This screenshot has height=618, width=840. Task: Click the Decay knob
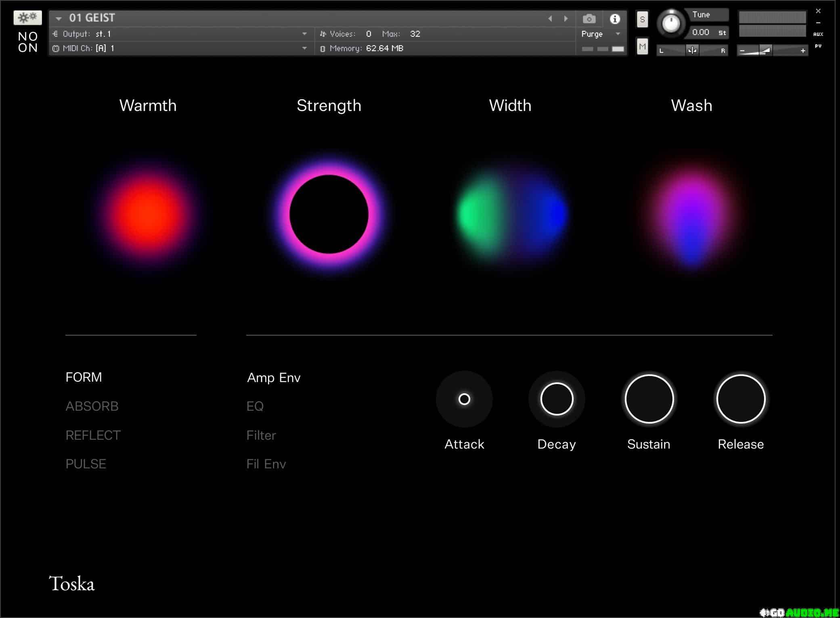[x=557, y=399]
